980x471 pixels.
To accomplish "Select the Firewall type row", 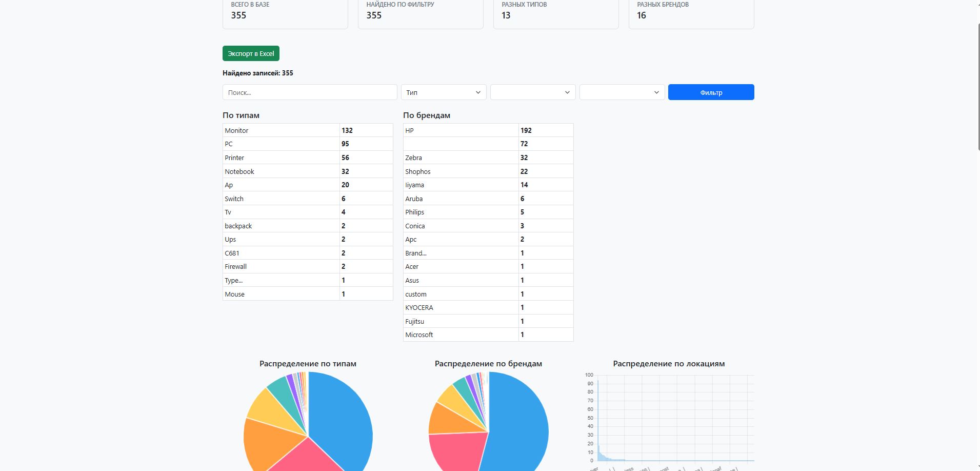I will click(308, 266).
